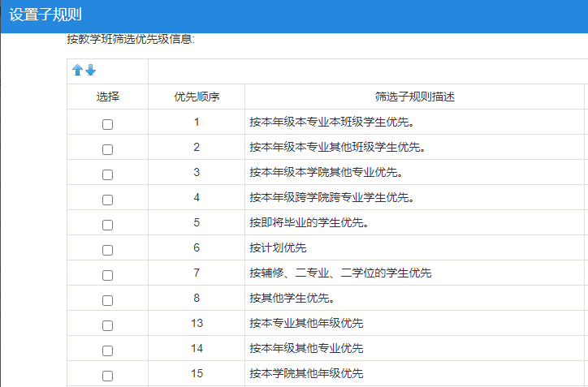This screenshot has height=387, width=588.
Task: Enable checkbox for 按本年级其他专业优先
Action: pyautogui.click(x=107, y=350)
